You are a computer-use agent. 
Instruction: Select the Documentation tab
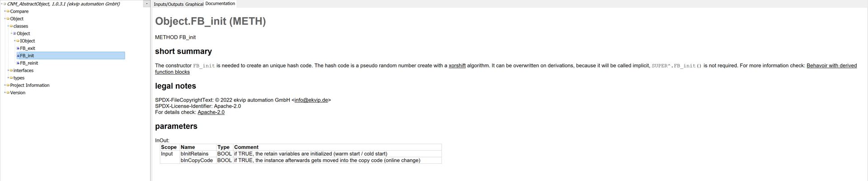pos(220,4)
